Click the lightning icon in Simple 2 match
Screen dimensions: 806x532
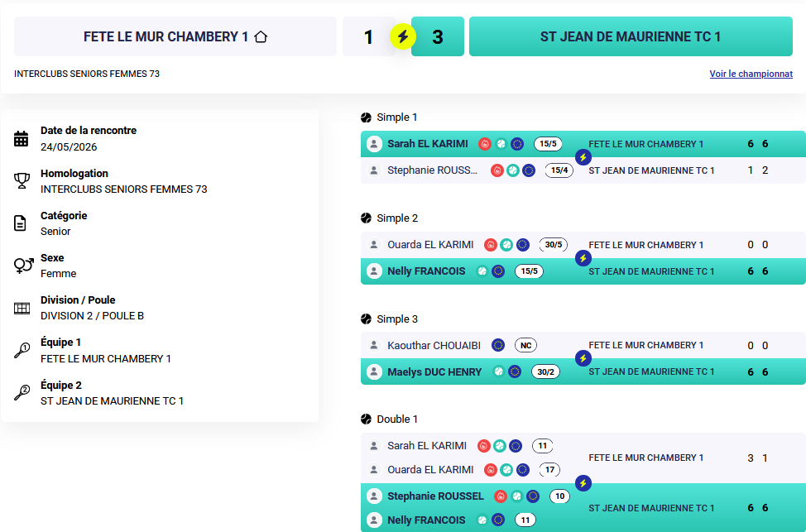[583, 258]
